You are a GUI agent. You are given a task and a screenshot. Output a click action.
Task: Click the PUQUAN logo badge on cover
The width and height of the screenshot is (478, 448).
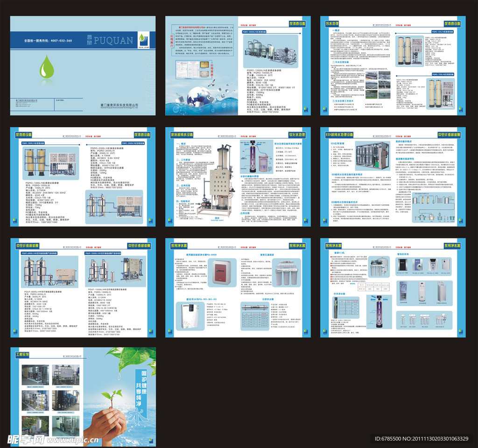click(143, 39)
